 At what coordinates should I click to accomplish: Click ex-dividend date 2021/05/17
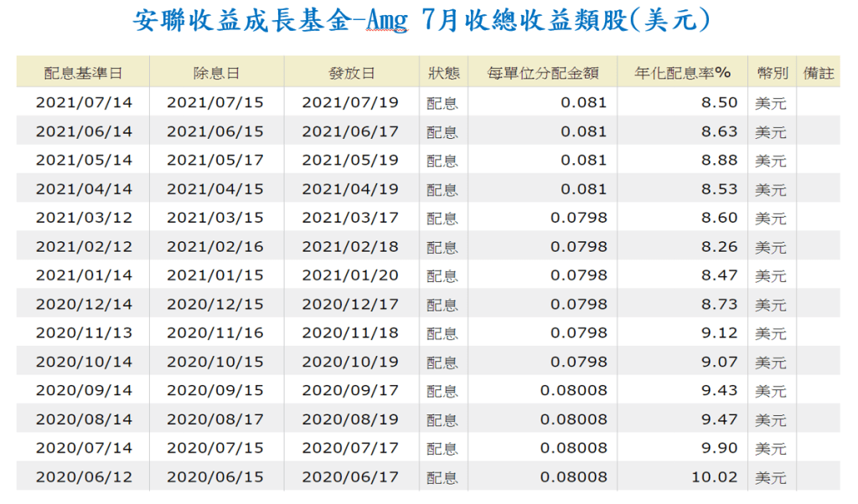[x=215, y=161]
